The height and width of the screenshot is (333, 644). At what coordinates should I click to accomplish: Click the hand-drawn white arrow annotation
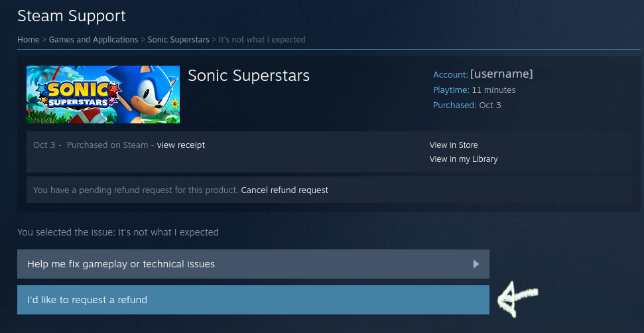click(x=518, y=297)
